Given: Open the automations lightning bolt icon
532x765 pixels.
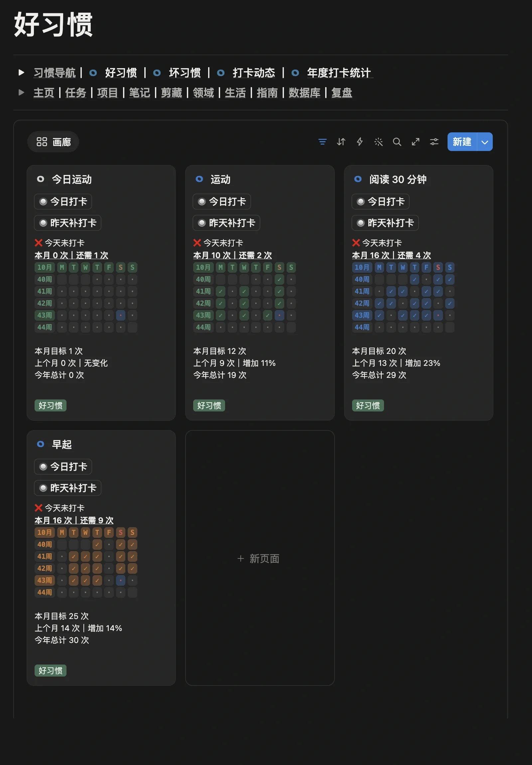Looking at the screenshot, I should point(359,142).
